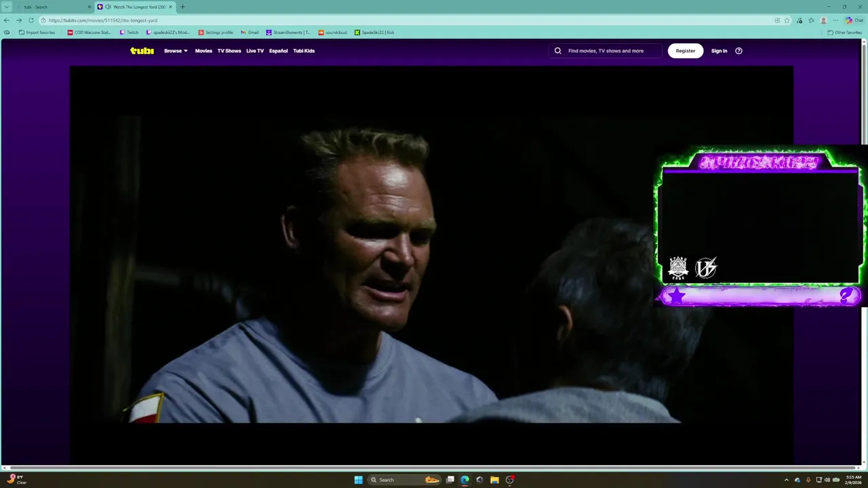868x488 pixels.
Task: Click the purple star on overlay bar
Action: coord(677,296)
